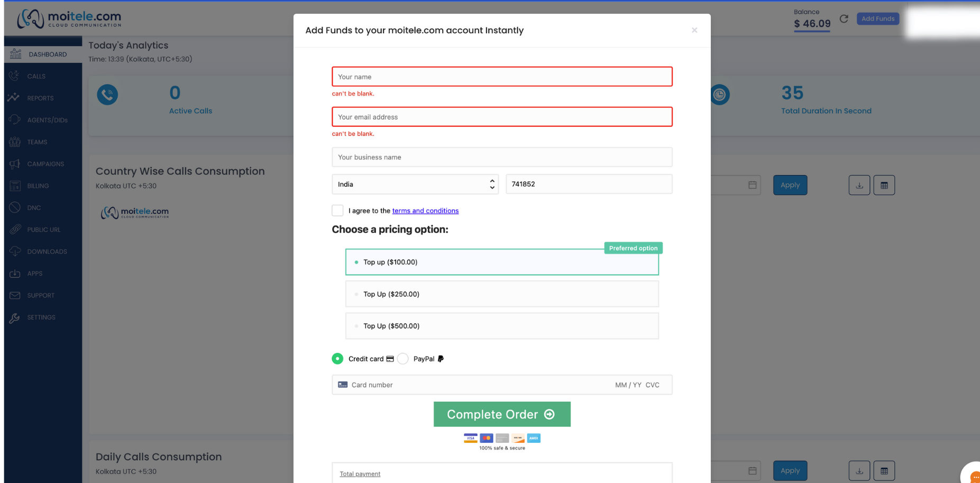Viewport: 980px width, 483px height.
Task: Open Billing menu label in sidebar
Action: click(38, 186)
